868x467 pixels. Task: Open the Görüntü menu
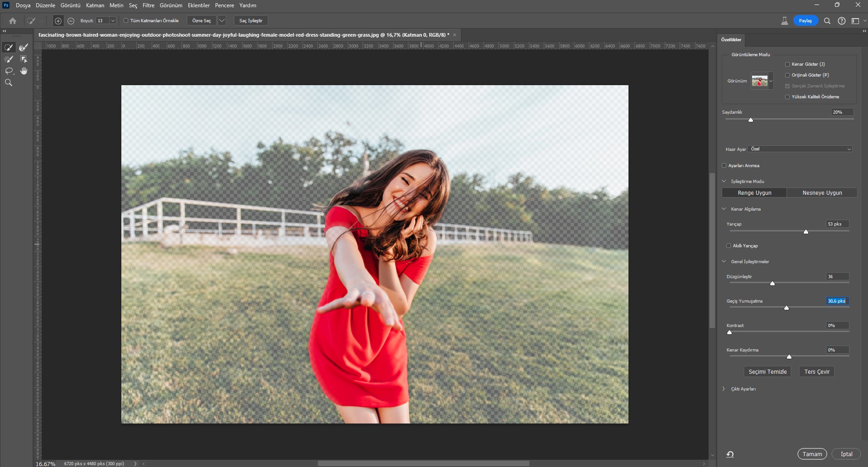[x=71, y=5]
